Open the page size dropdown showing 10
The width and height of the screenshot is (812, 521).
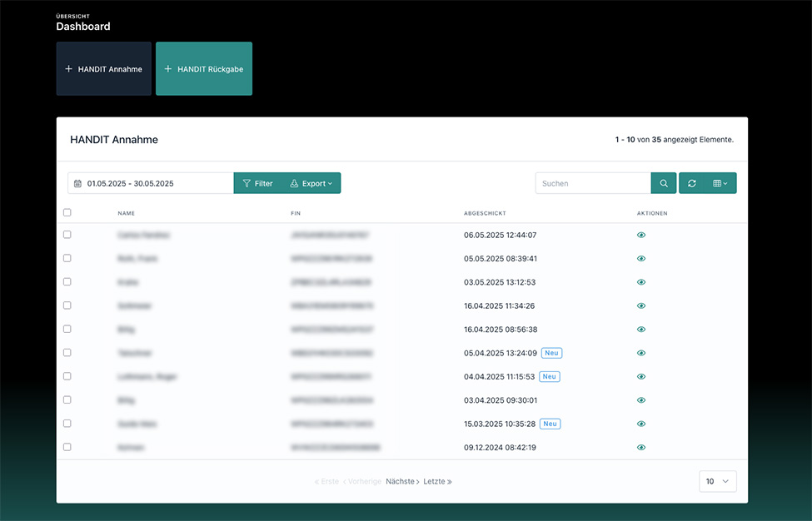(717, 481)
